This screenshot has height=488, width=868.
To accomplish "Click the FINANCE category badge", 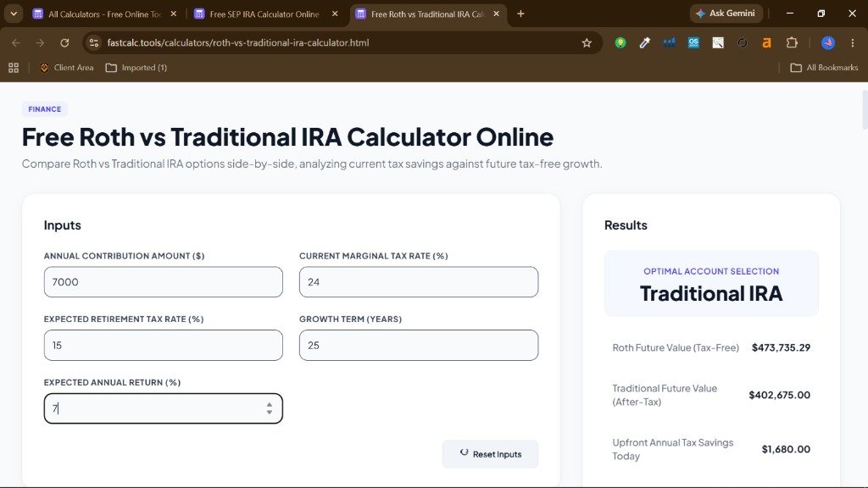I will pos(45,109).
